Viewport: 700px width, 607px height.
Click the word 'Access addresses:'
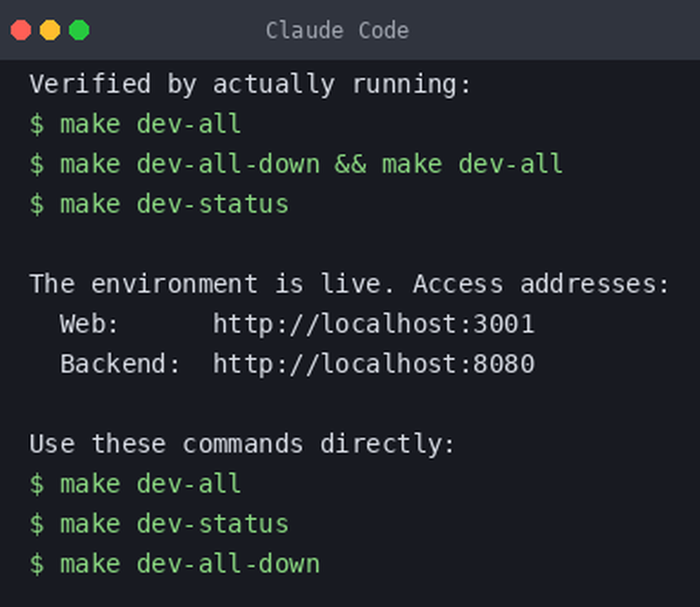click(x=541, y=284)
